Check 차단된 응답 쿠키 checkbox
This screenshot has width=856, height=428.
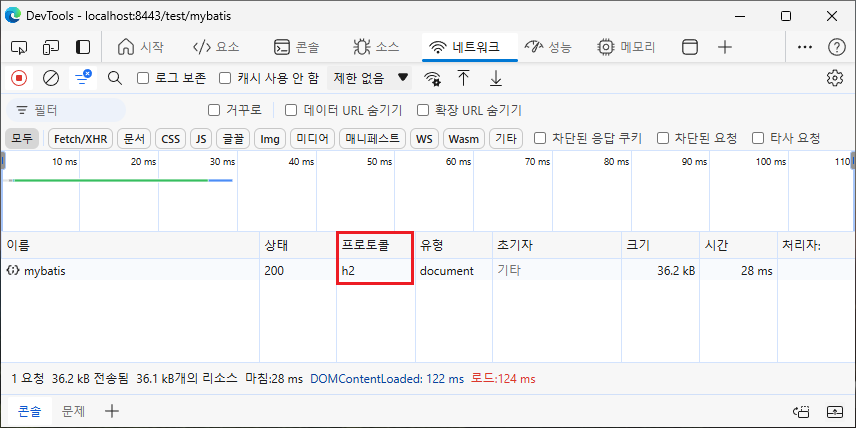pos(539,139)
